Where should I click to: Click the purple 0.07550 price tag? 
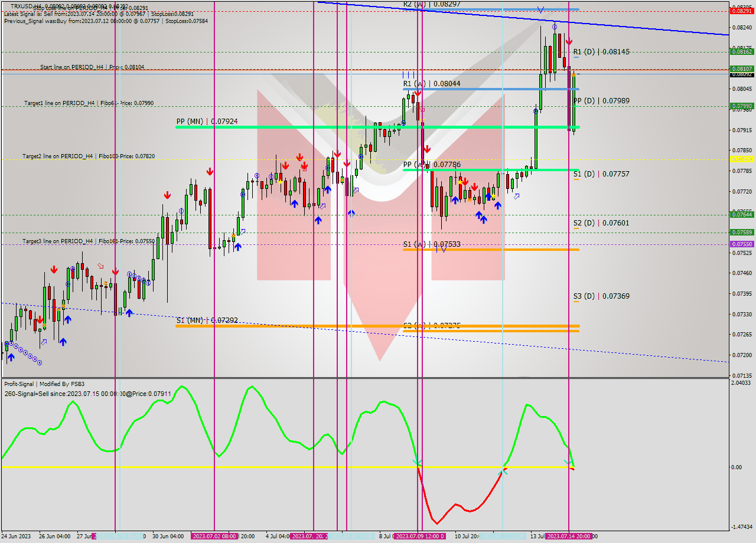click(x=741, y=244)
